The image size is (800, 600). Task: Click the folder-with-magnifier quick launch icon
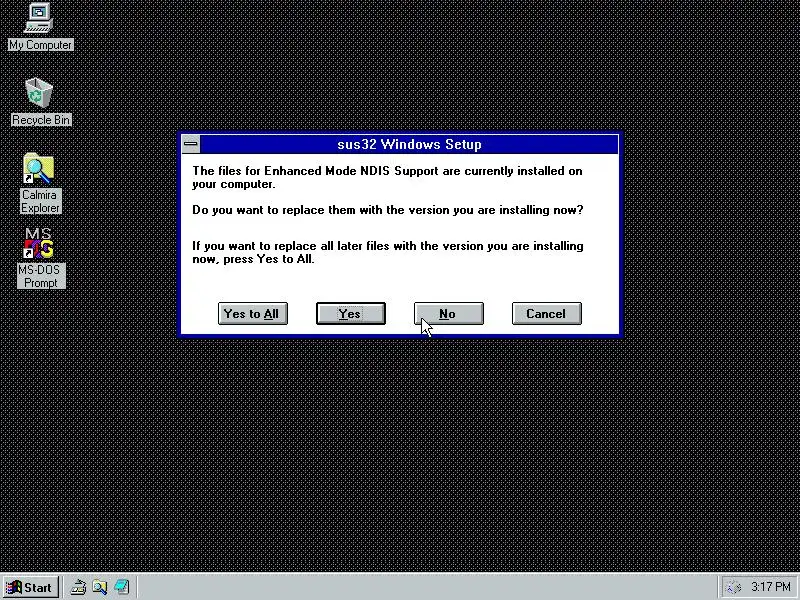(99, 587)
